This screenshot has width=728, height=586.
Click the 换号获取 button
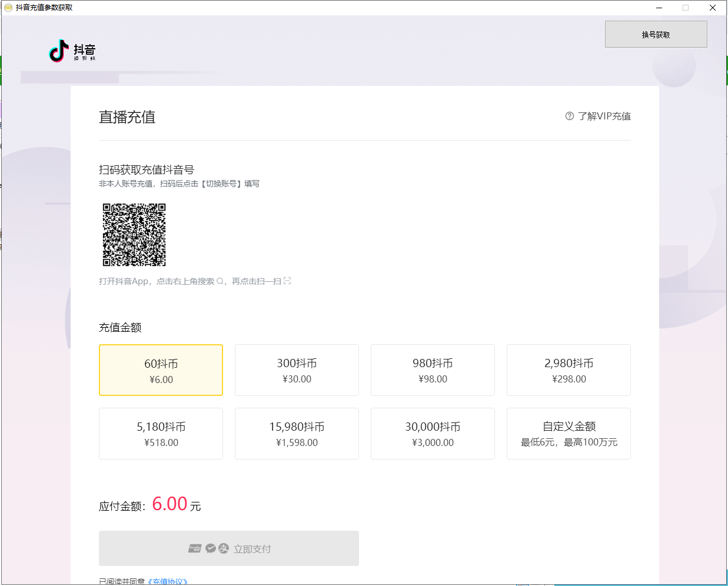pyautogui.click(x=656, y=34)
